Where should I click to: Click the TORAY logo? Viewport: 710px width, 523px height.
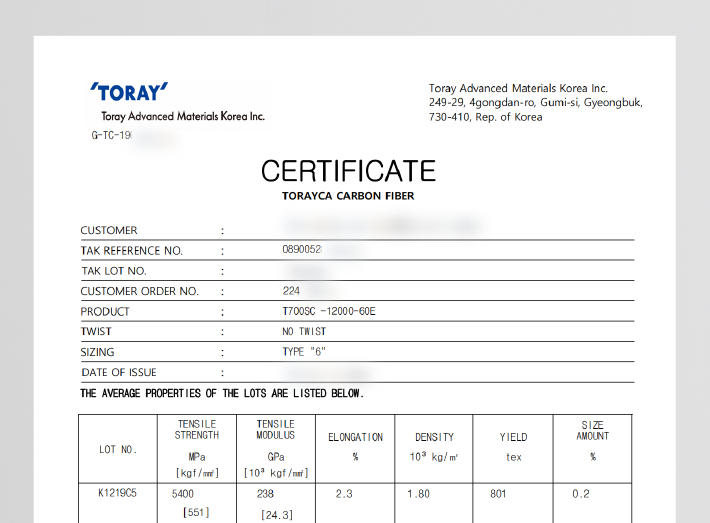coord(128,93)
